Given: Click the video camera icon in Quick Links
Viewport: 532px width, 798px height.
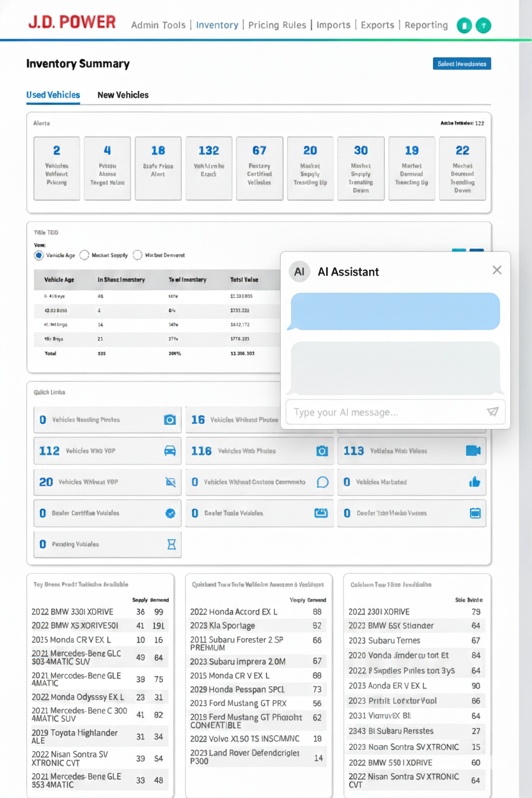Looking at the screenshot, I should 473,451.
